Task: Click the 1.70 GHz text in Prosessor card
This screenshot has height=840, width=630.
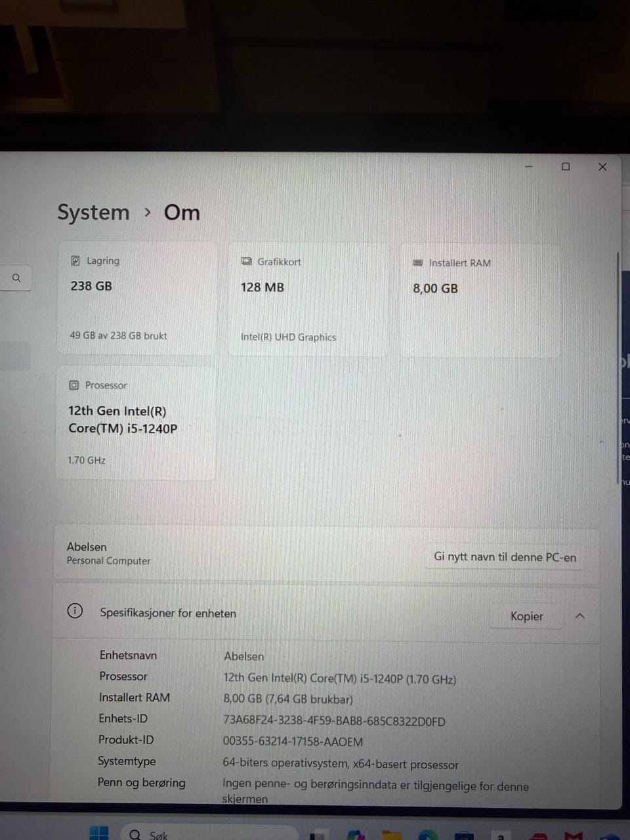Action: click(87, 460)
